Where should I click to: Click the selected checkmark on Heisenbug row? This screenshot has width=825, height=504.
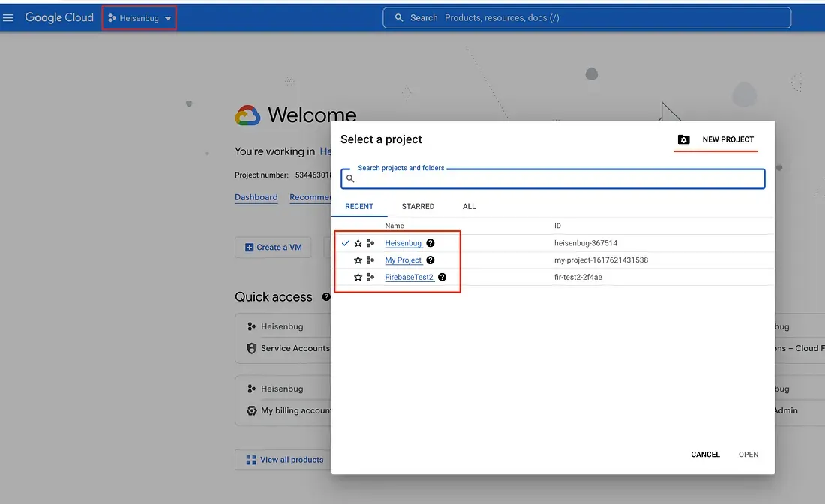click(346, 243)
